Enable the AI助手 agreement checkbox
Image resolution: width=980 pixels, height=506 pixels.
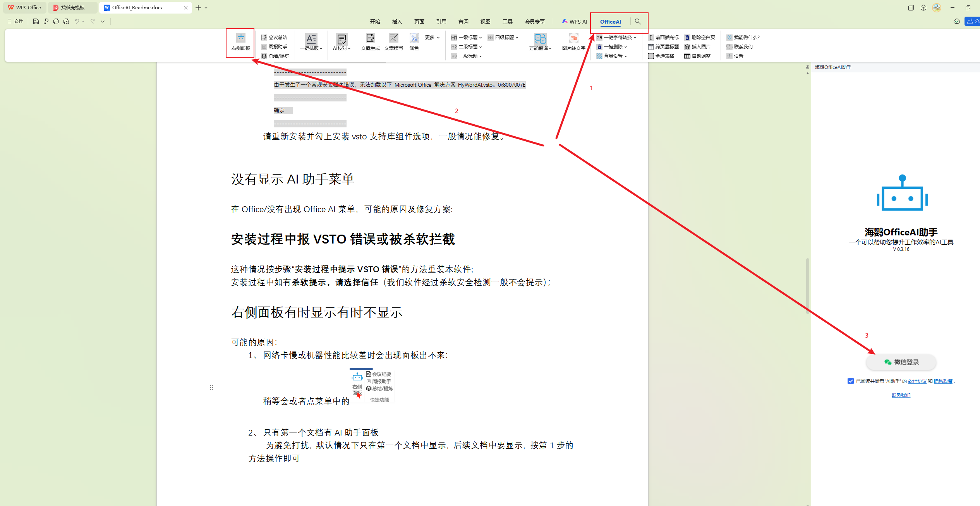850,381
